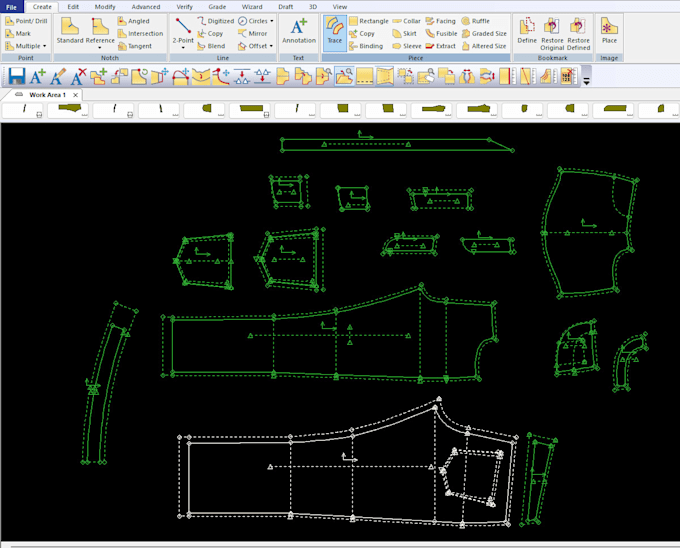Select the Point/Drill tool
This screenshot has height=548, width=680.
coord(26,21)
